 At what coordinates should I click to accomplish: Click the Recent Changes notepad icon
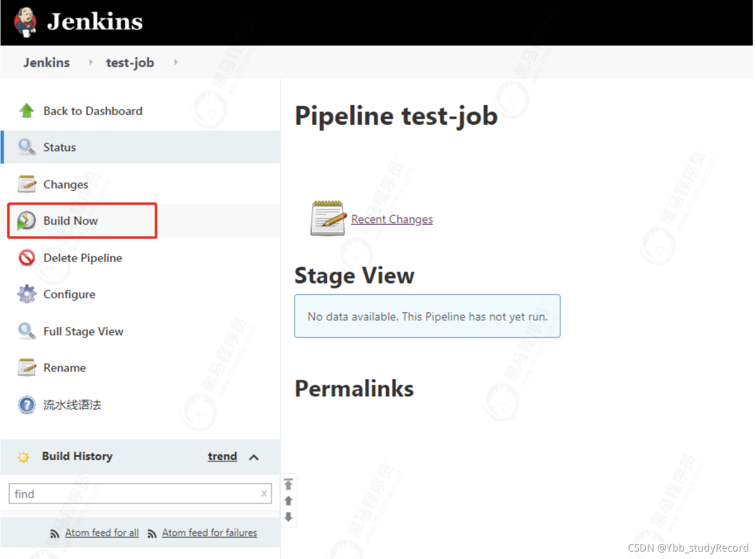328,218
